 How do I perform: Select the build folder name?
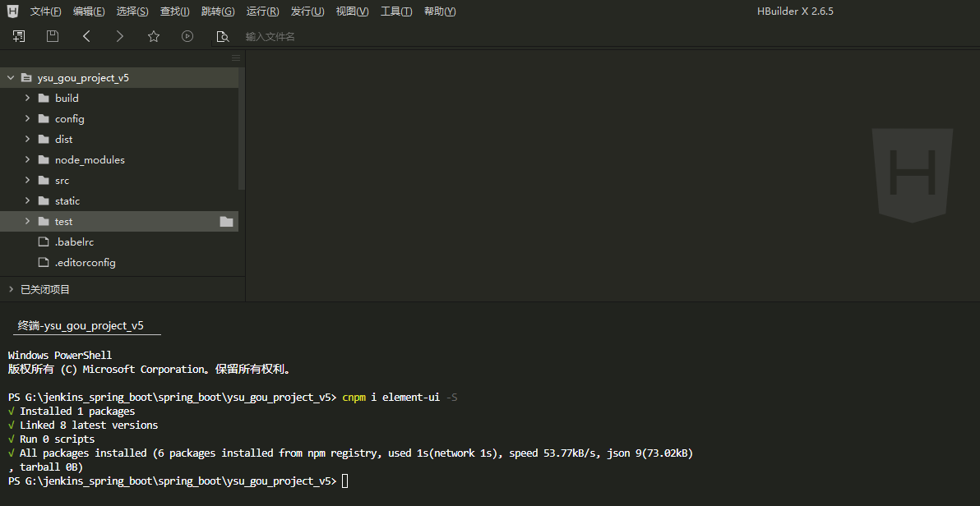click(67, 98)
